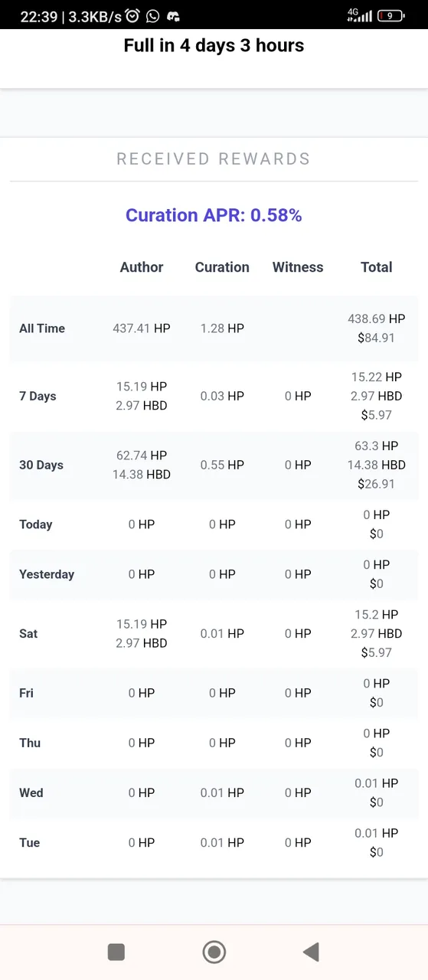Click the Received Rewards section heading
The image size is (428, 980).
point(214,159)
